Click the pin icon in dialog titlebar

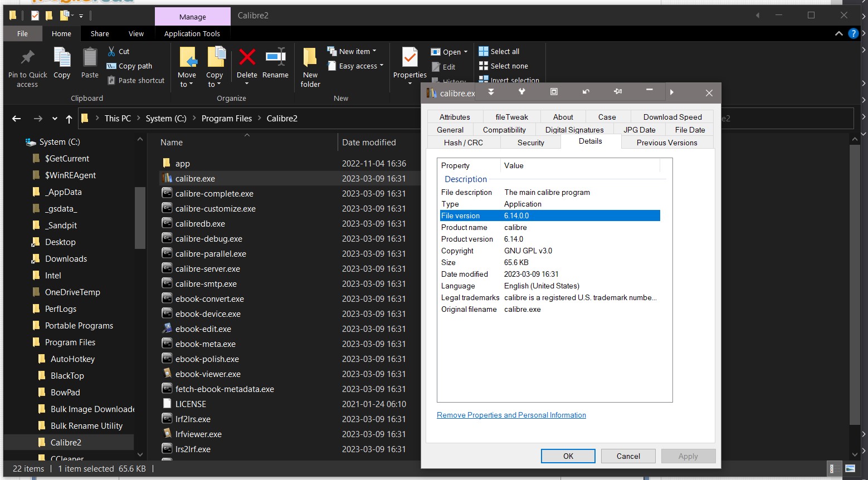[x=618, y=92]
